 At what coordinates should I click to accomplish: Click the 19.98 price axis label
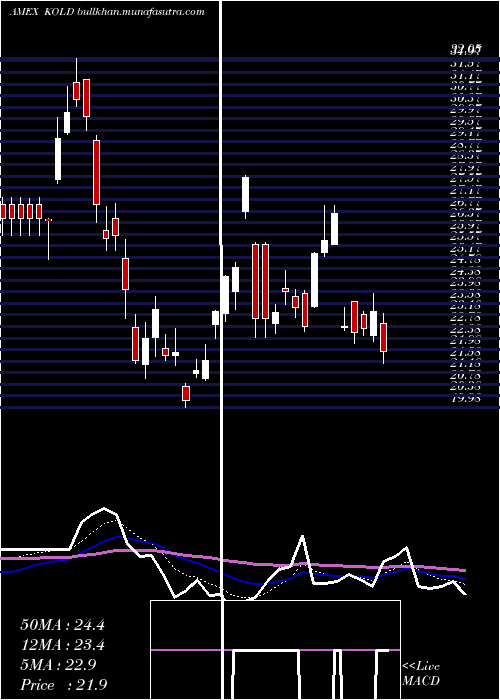pyautogui.click(x=466, y=399)
